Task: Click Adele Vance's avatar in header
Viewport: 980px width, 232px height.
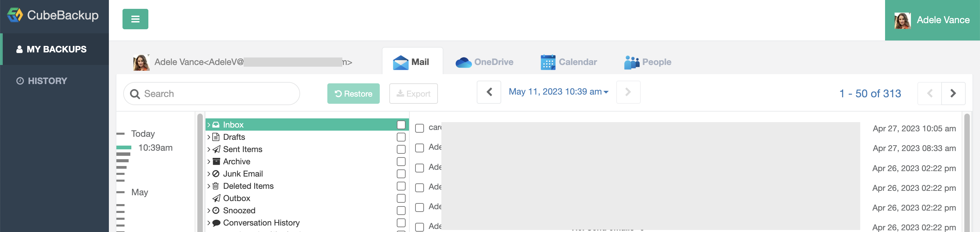Action: [902, 20]
